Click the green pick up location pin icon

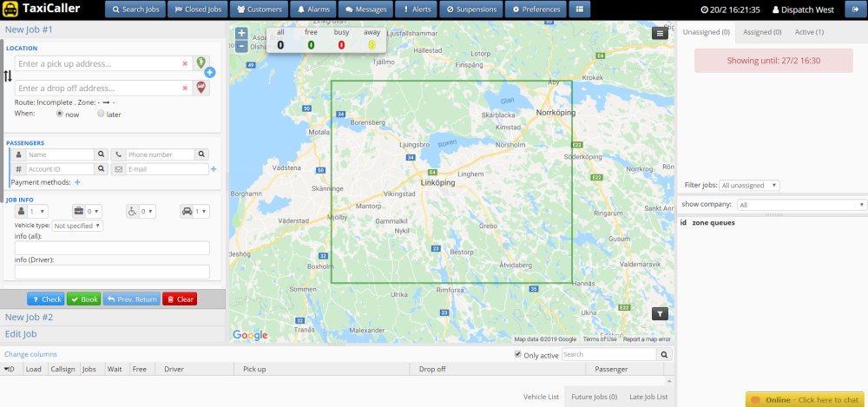click(x=201, y=63)
